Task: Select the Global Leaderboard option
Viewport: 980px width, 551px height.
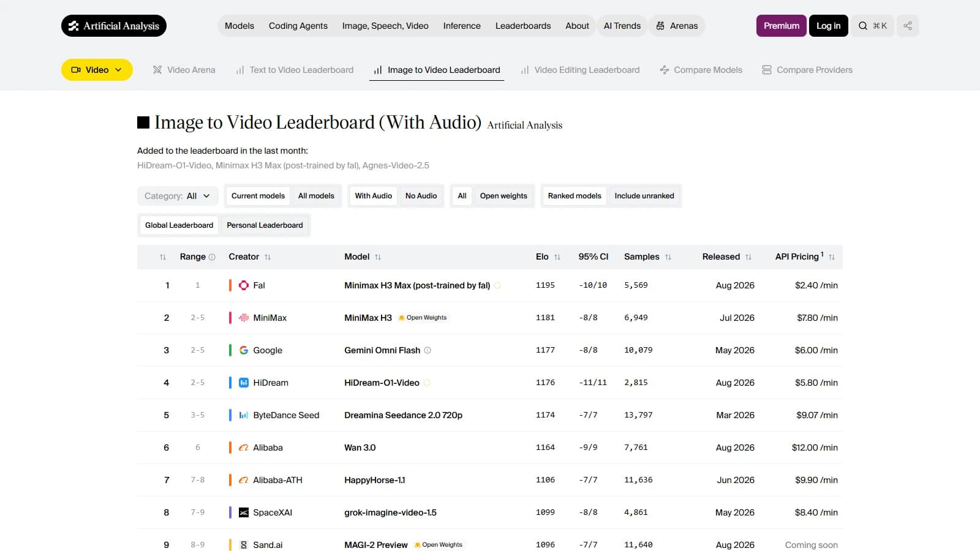Action: [x=179, y=225]
